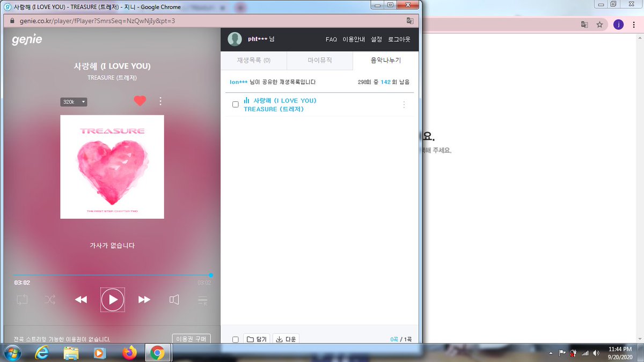The width and height of the screenshot is (644, 362).
Task: Click the Chrome taskbar icon
Action: coord(157,353)
